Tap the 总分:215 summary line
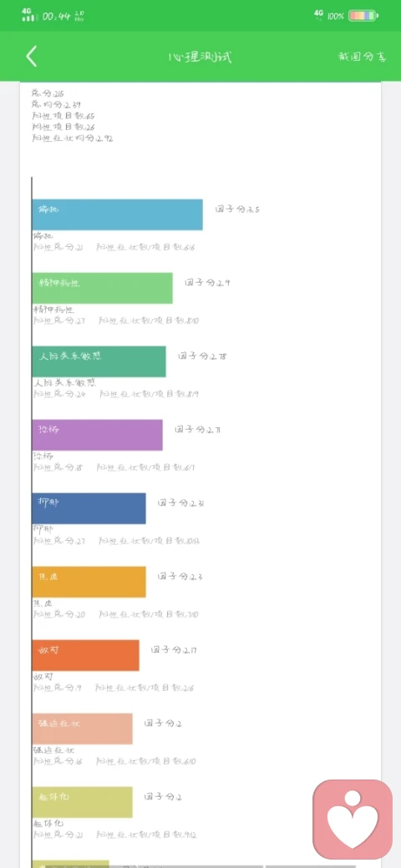Image resolution: width=401 pixels, height=868 pixels. click(x=48, y=94)
